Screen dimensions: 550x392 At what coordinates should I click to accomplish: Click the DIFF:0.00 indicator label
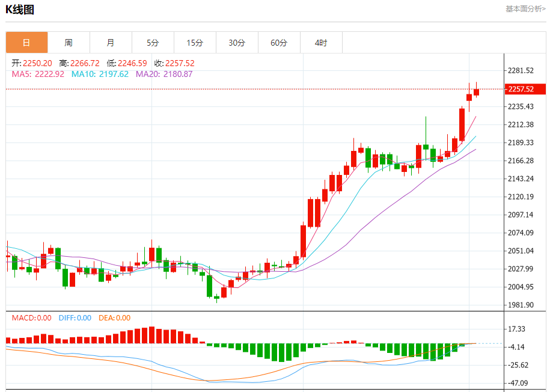tap(75, 318)
